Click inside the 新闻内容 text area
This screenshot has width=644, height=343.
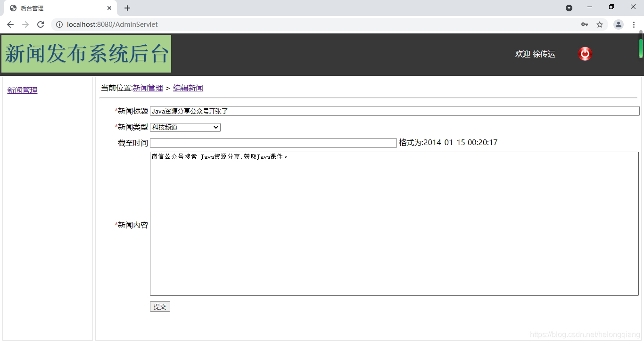click(x=394, y=223)
